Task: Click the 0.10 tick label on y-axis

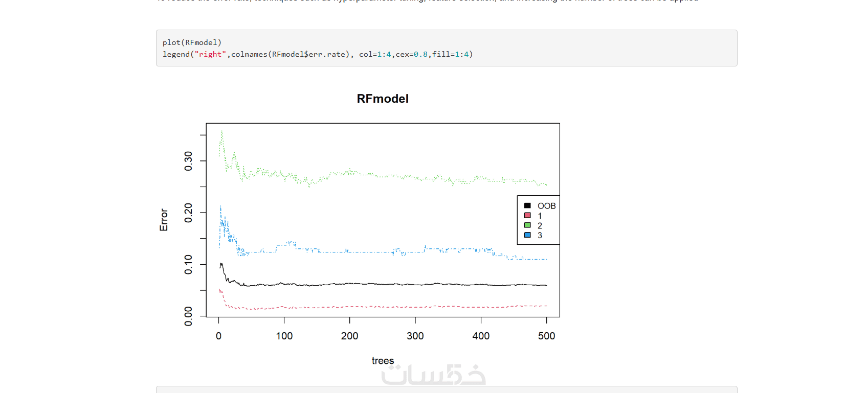Action: (x=188, y=264)
